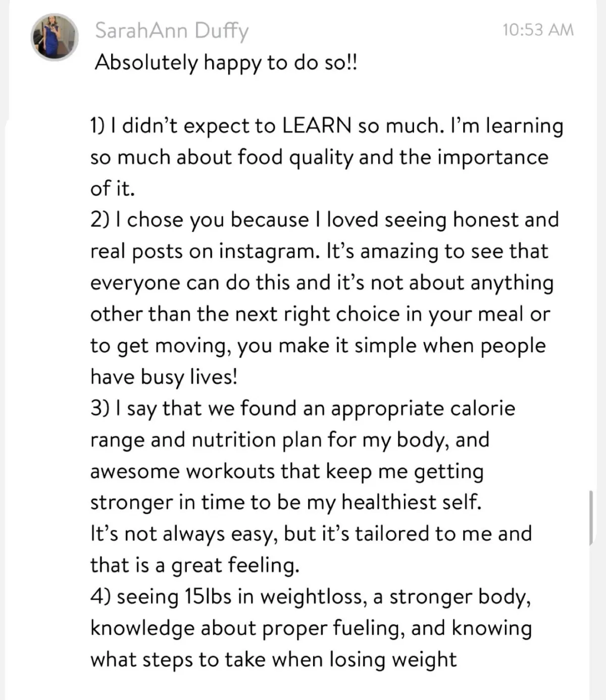Open SarahAnn Duffy's profile avatar
This screenshot has width=606, height=700.
pos(55,37)
